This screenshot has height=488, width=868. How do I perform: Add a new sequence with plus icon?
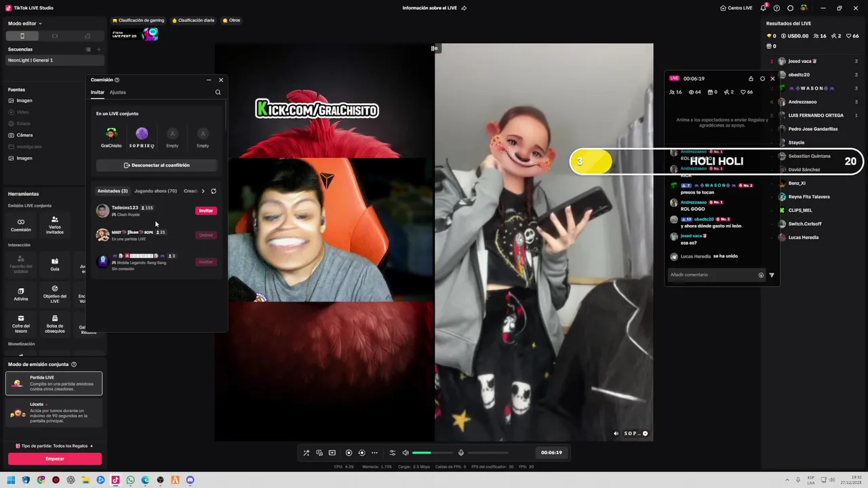[99, 49]
